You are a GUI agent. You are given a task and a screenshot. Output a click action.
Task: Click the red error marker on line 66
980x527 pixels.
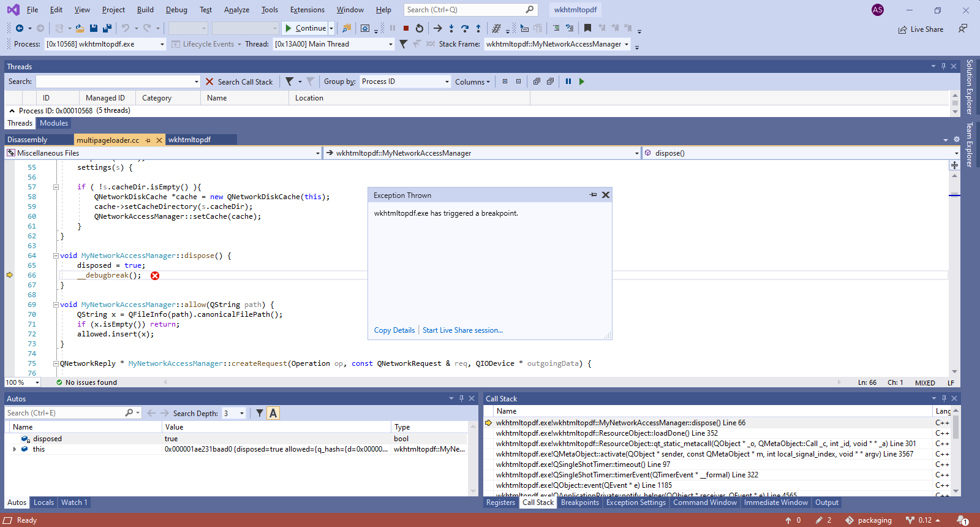point(155,276)
